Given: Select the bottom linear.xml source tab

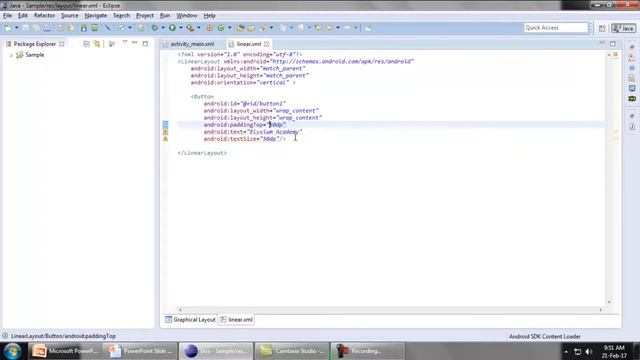Looking at the screenshot, I should click(x=237, y=320).
